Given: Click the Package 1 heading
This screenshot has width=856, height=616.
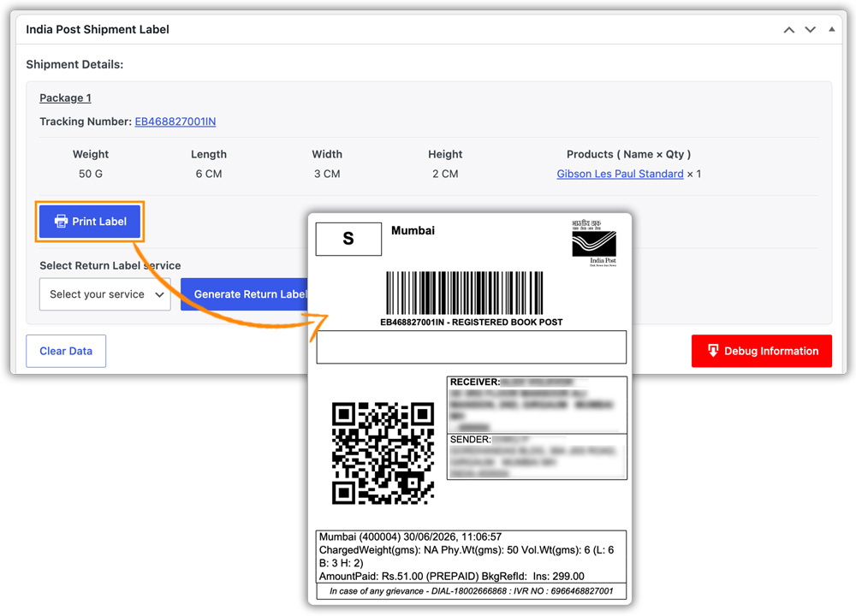Looking at the screenshot, I should click(66, 98).
